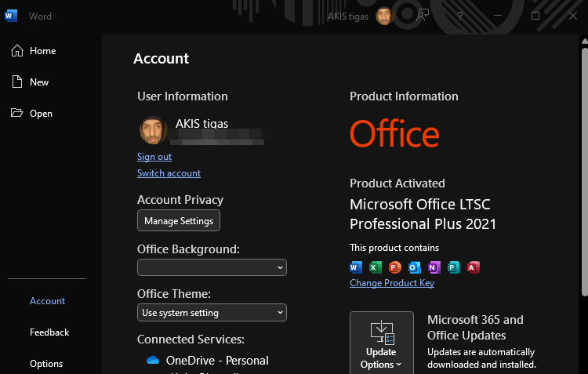Click the AKIS tigas name under User Information
588x374 pixels.
coord(201,123)
